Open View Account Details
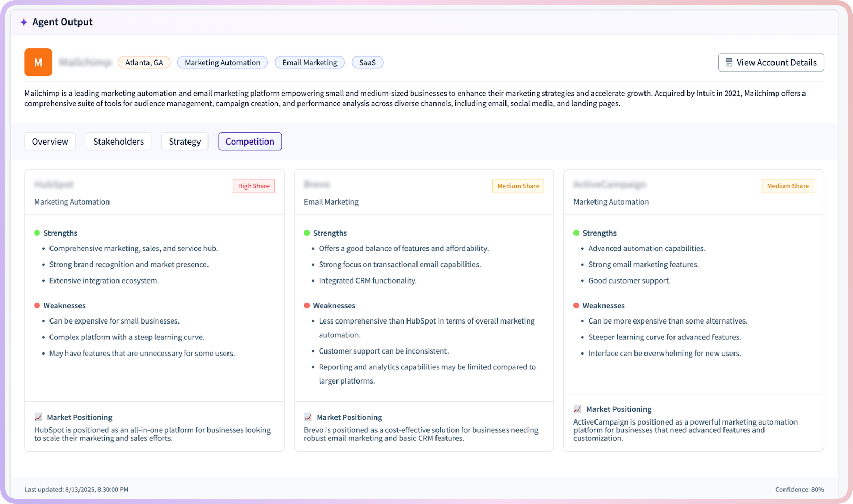This screenshot has height=504, width=853. click(771, 63)
